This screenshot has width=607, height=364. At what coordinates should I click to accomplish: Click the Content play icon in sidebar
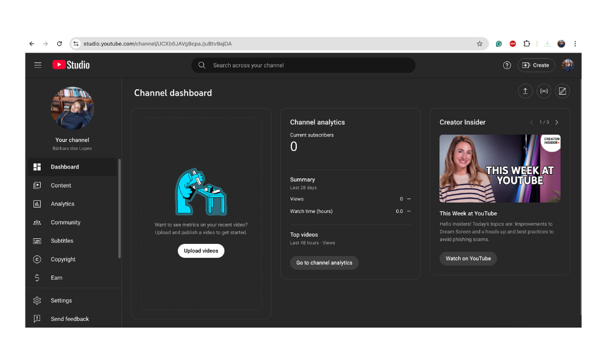(37, 185)
